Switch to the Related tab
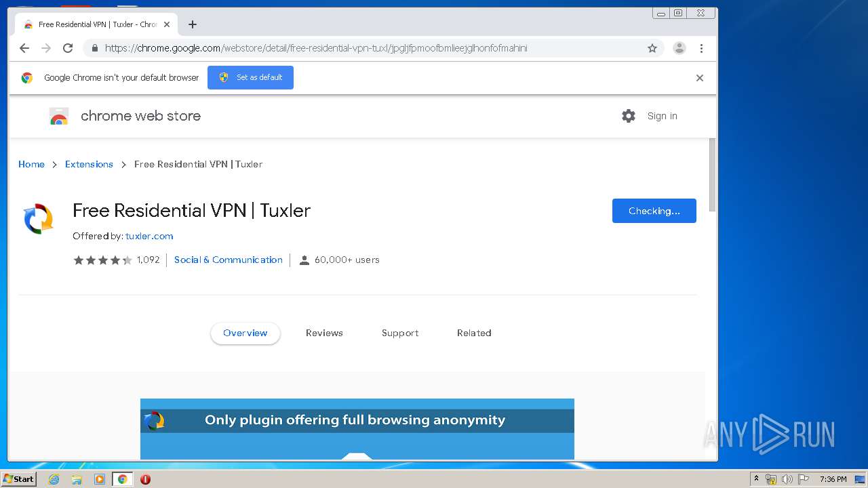868x488 pixels. coord(474,333)
